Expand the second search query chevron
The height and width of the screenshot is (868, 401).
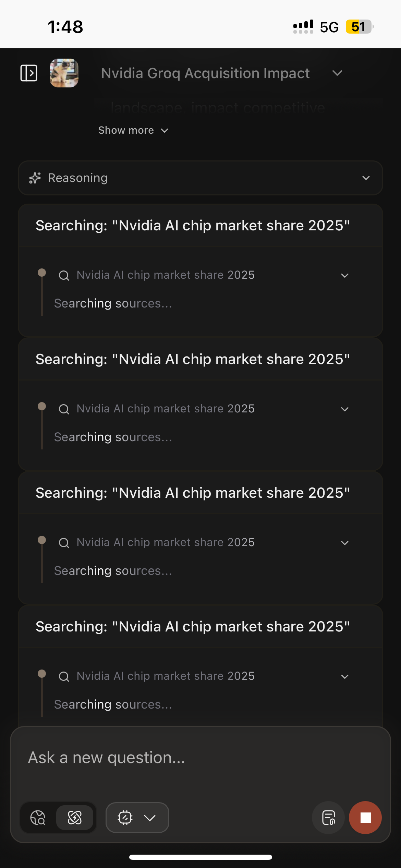pyautogui.click(x=345, y=409)
